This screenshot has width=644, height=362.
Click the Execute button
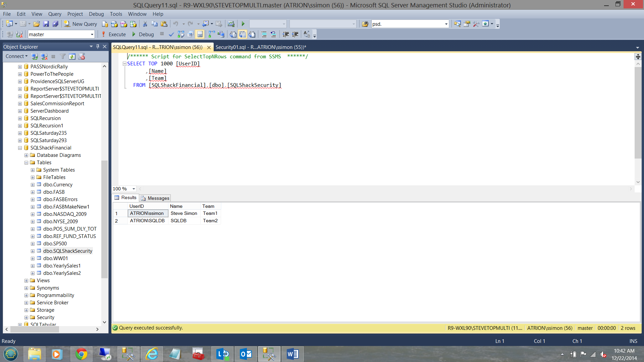click(x=114, y=34)
